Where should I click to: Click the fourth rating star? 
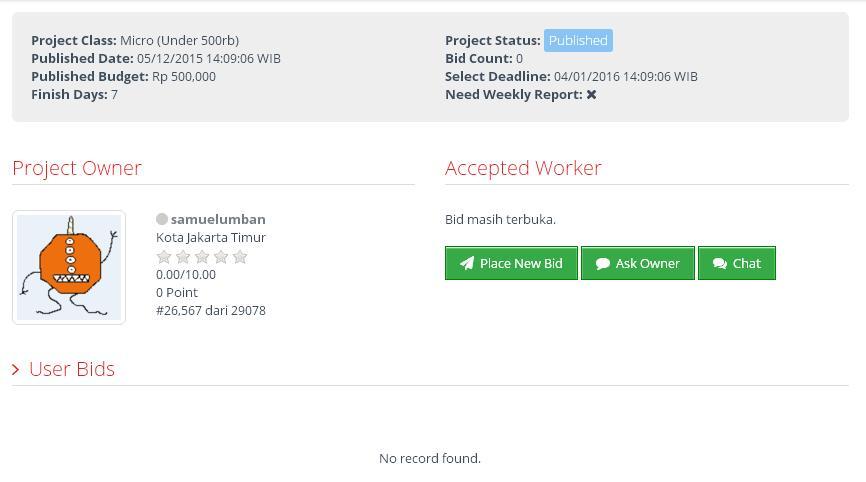tap(221, 257)
